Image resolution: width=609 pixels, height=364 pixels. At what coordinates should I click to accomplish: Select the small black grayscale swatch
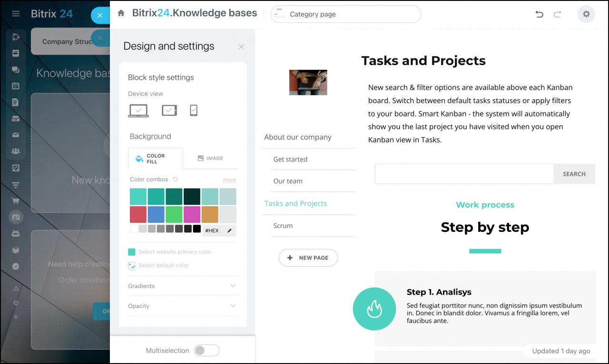197,229
